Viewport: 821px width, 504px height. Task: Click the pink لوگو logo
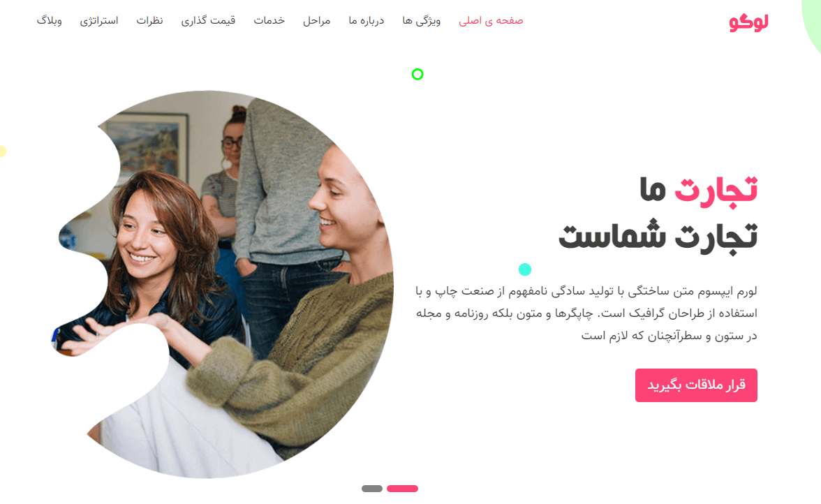point(748,22)
